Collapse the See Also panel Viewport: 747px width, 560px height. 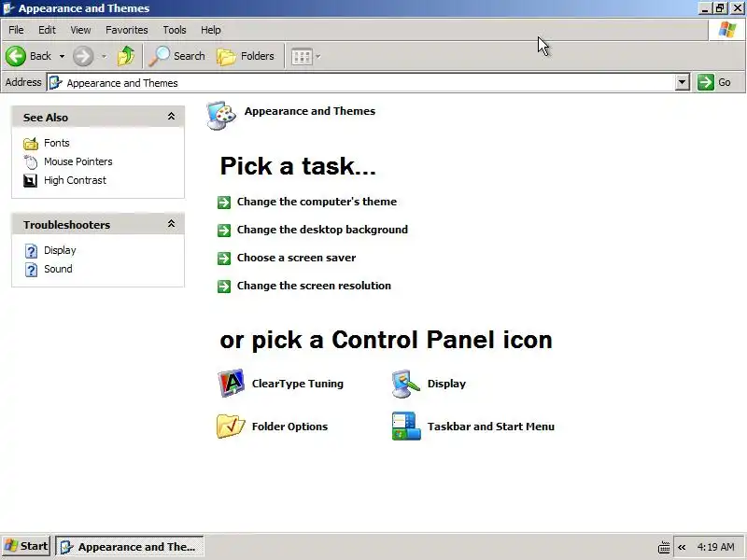coord(171,117)
